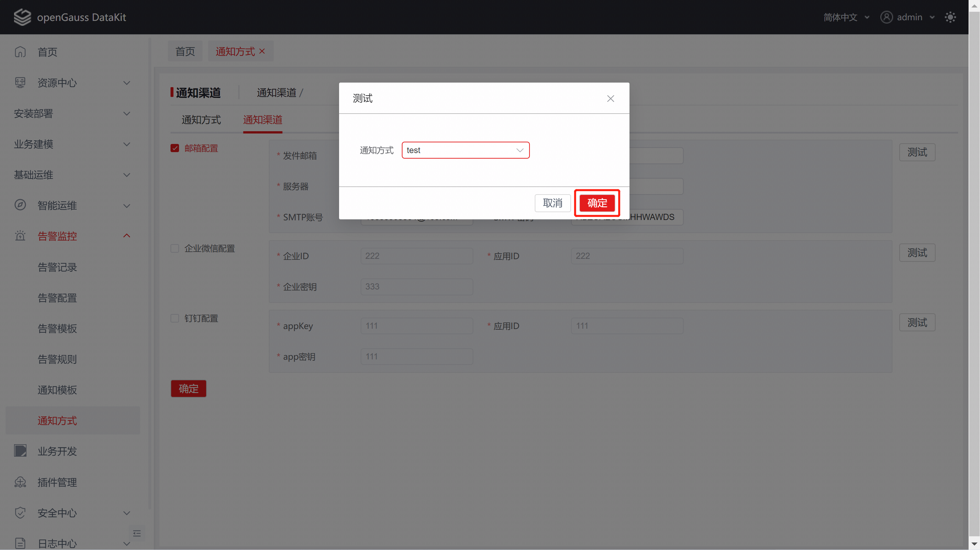Enable the 企业微信配置 checkbox
The height and width of the screenshot is (550, 980).
click(175, 249)
